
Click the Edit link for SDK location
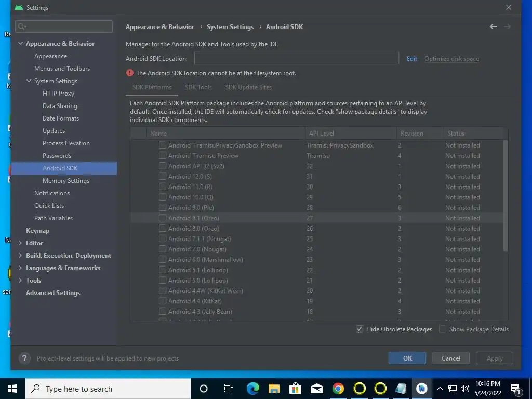[x=411, y=58]
